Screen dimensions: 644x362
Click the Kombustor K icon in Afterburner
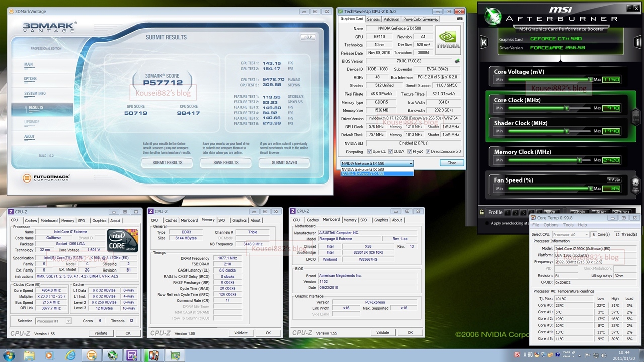pos(484,43)
